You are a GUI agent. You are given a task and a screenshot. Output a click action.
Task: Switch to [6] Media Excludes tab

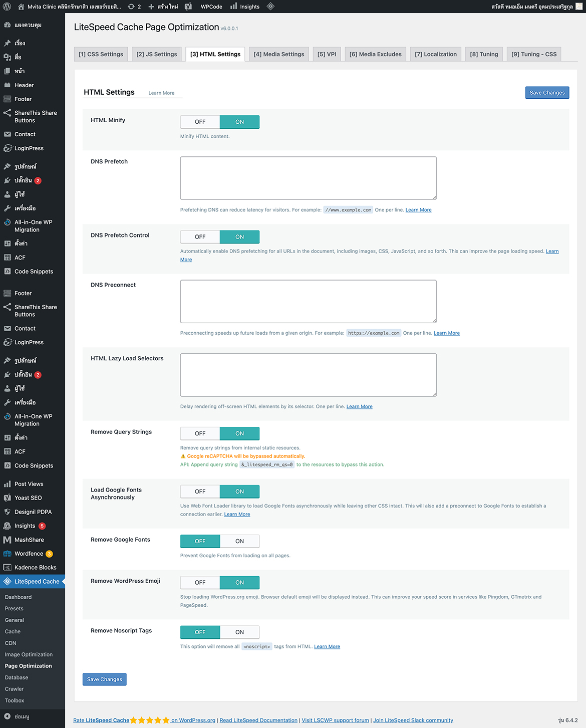(x=375, y=54)
